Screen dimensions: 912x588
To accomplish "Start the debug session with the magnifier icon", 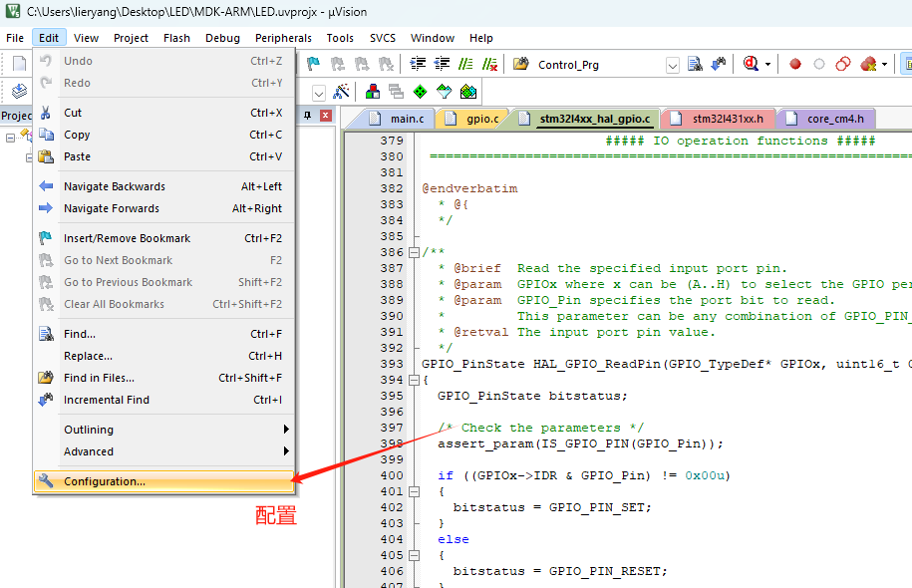I will (751, 64).
